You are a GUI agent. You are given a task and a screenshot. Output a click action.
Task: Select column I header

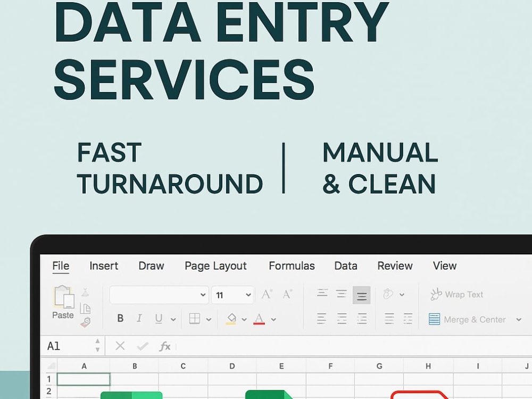(x=478, y=366)
